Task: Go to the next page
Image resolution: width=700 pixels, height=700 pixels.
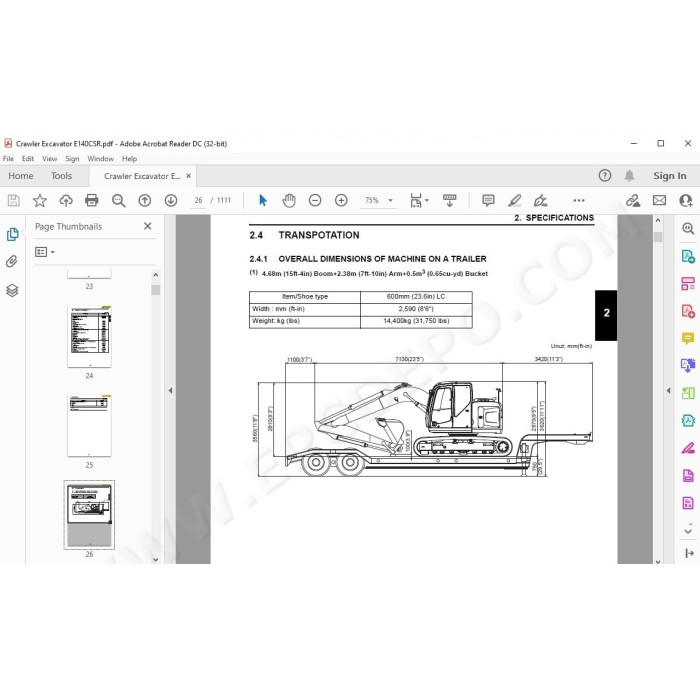Action: (x=171, y=200)
